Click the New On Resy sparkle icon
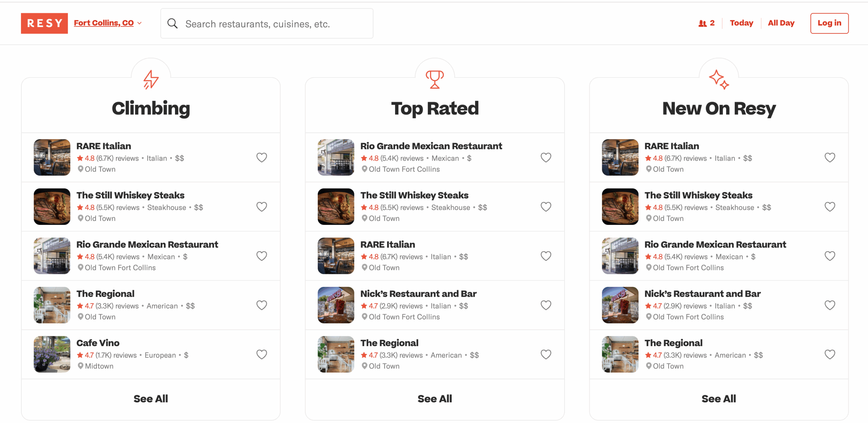 coord(719,80)
